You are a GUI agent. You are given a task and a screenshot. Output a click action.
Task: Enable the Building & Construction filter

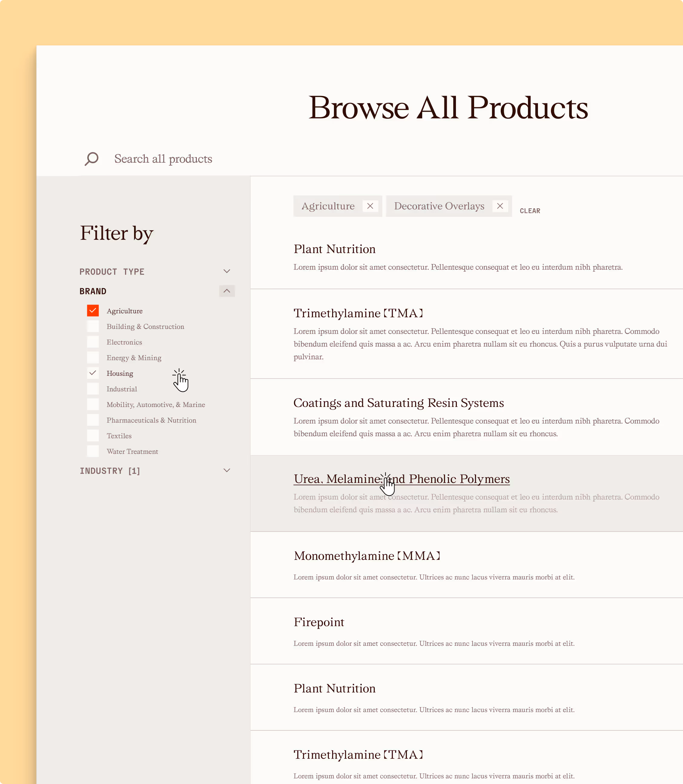tap(93, 326)
